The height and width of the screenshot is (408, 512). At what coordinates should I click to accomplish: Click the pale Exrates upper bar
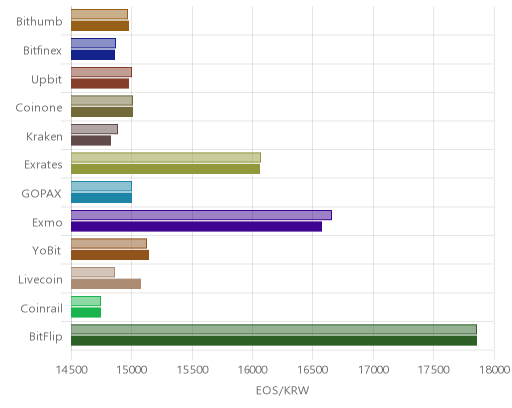[x=166, y=158]
